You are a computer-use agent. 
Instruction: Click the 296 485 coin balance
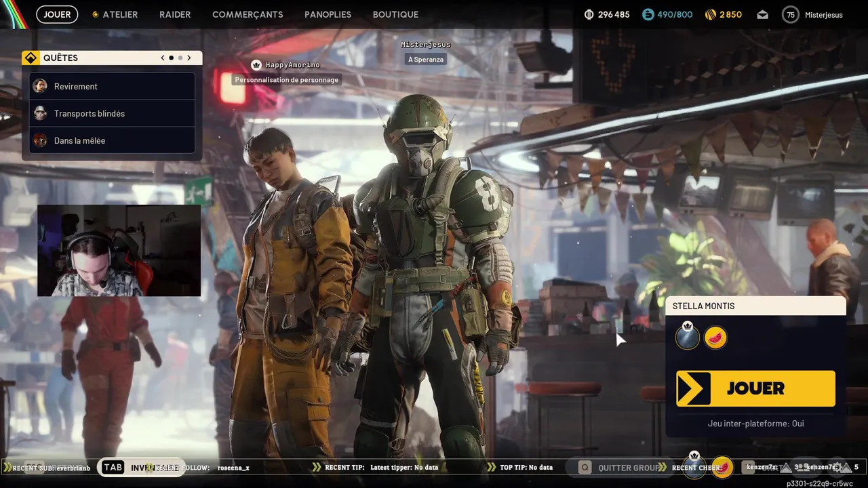[614, 14]
